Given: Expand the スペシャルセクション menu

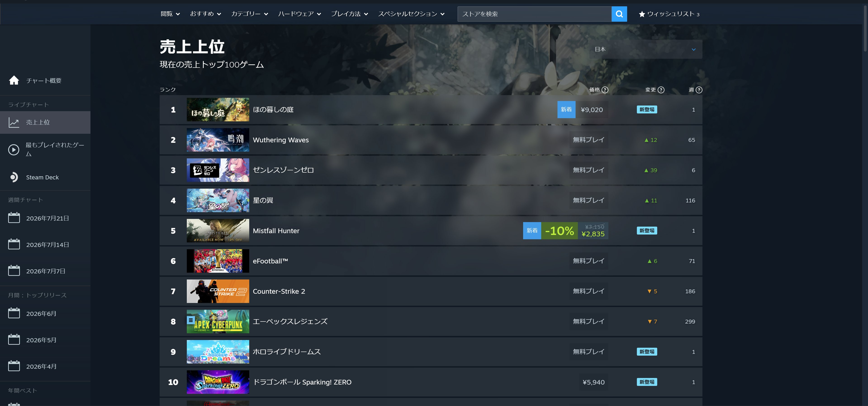Looking at the screenshot, I should (411, 14).
